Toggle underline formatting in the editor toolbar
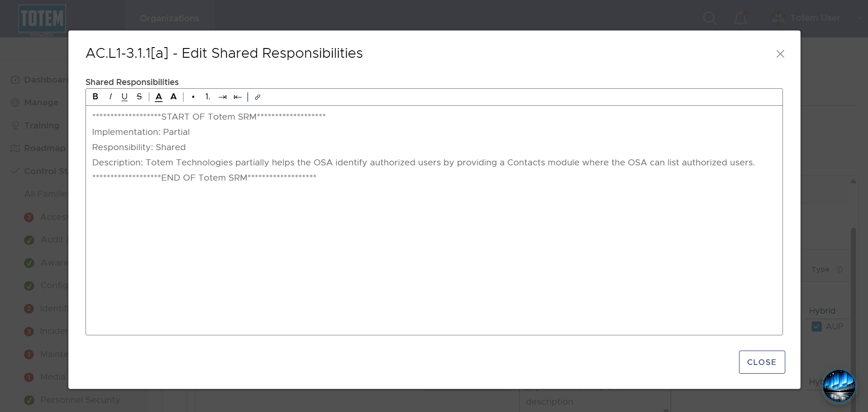The image size is (868, 412). pos(124,97)
